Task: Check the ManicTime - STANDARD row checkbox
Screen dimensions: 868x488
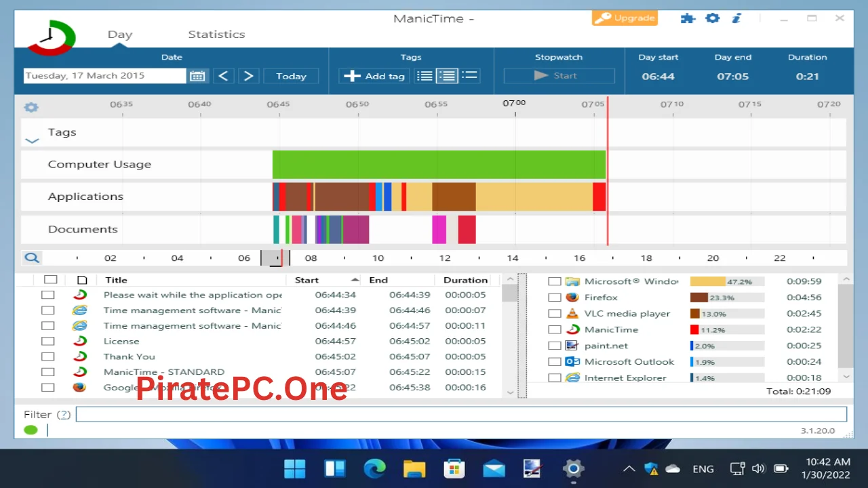Action: click(47, 372)
